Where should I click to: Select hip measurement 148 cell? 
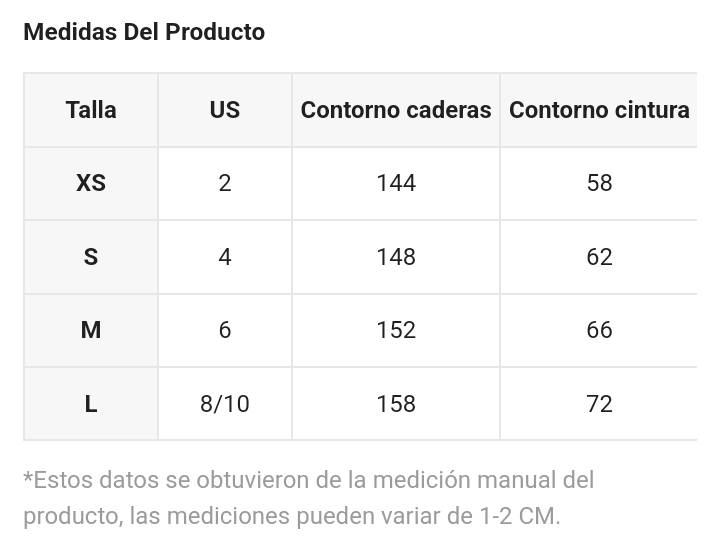pyautogui.click(x=396, y=257)
